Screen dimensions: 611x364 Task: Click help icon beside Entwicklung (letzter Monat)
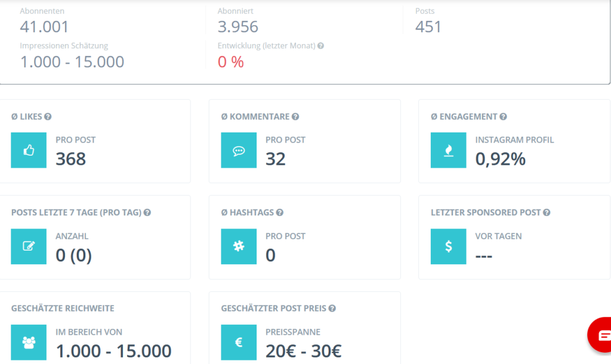[x=320, y=45]
